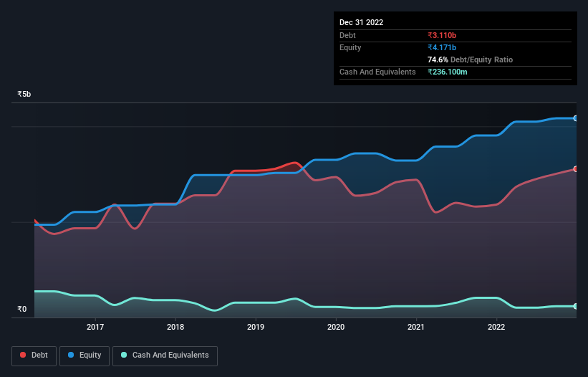The width and height of the screenshot is (588, 377).
Task: Select the teal Cash endpoint marker
Action: coord(576,307)
